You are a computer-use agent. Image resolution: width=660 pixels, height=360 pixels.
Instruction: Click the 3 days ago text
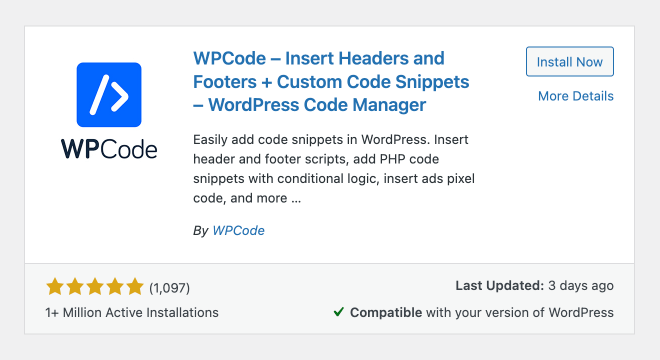coord(581,285)
